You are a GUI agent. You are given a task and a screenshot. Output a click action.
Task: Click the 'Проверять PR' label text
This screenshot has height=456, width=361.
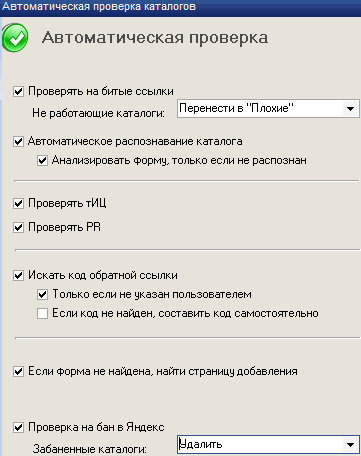click(x=64, y=227)
